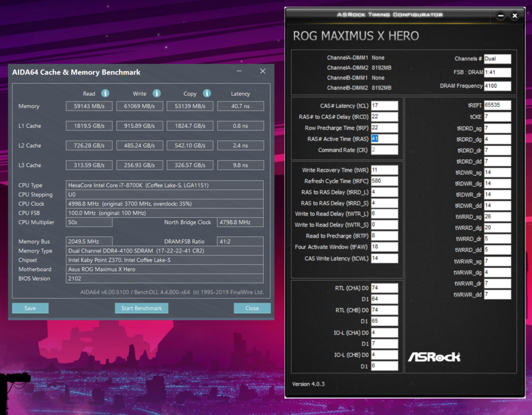This screenshot has height=415, width=532.
Task: Click the L1 Cache Read value 1819.5 GB/s
Action: coord(89,126)
